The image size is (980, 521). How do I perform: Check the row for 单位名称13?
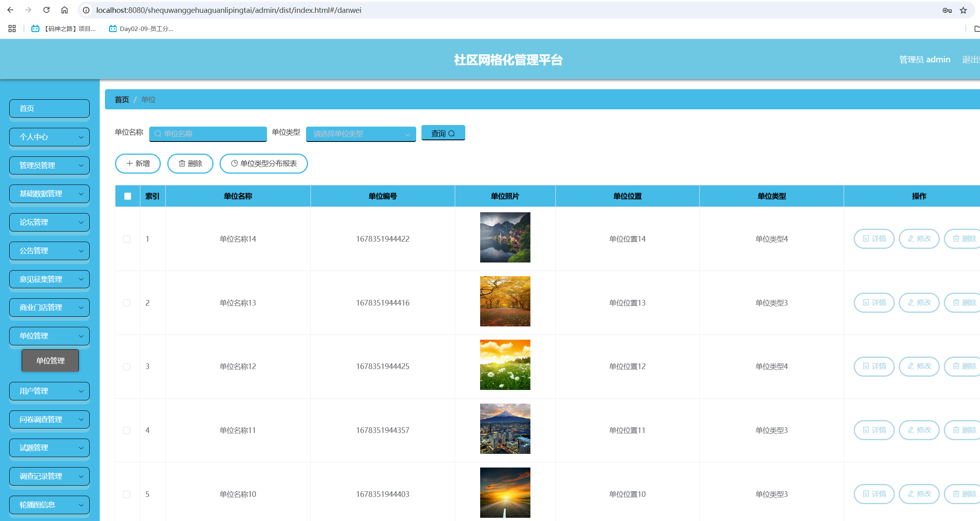[127, 303]
